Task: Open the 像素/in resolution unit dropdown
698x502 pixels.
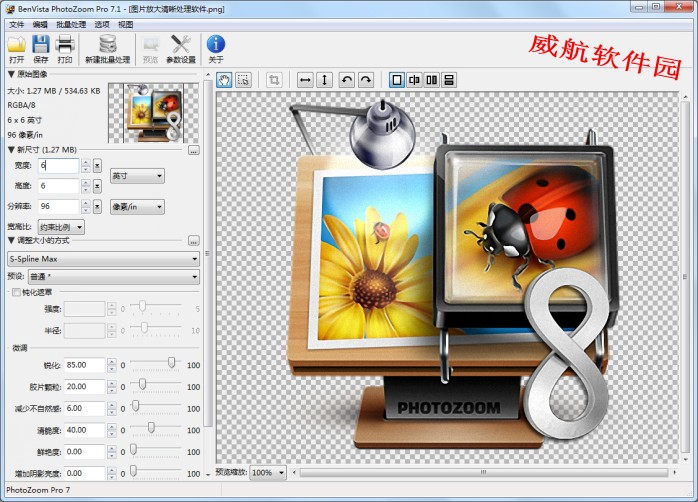Action: tap(137, 207)
